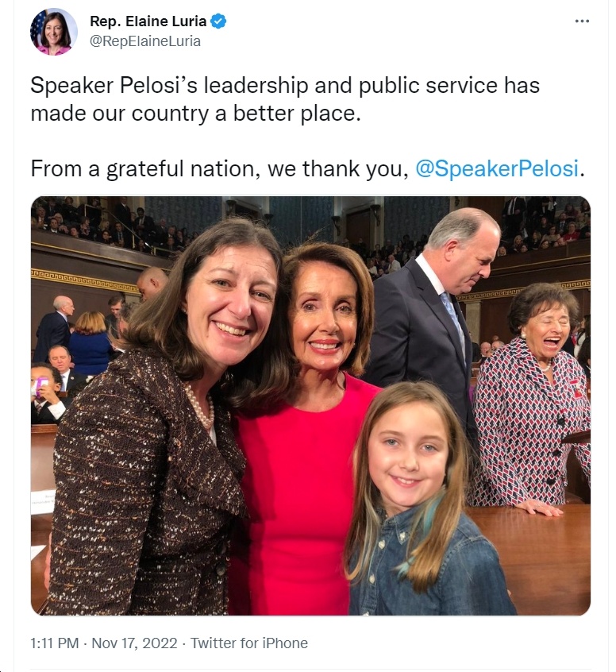Open the attached photo in full view
616x672 pixels.
tap(310, 405)
